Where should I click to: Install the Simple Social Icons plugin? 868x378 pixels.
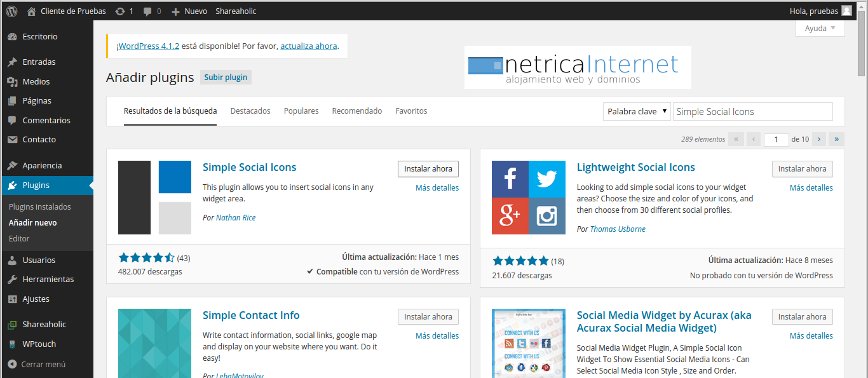[x=428, y=169]
